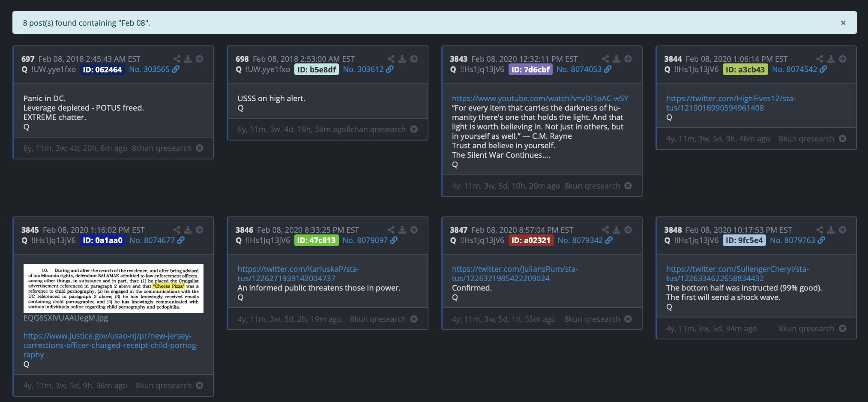
Task: Download post 3844 icon
Action: (x=831, y=59)
